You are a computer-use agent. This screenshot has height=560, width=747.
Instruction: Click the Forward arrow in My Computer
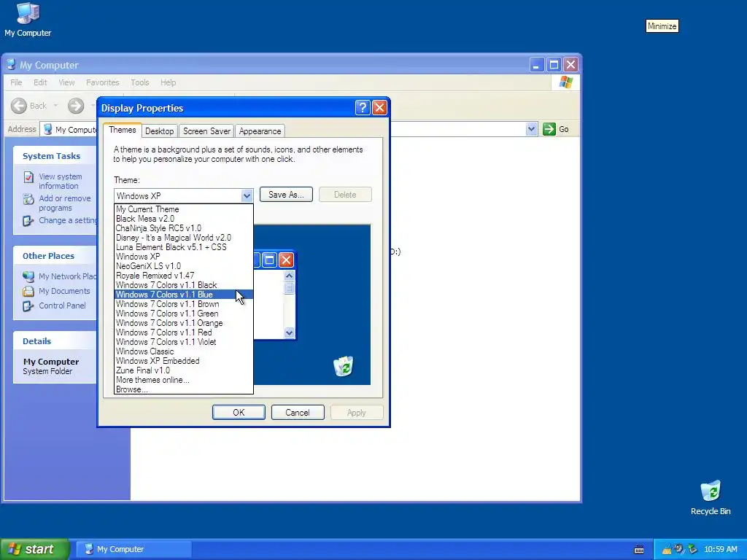click(x=75, y=106)
